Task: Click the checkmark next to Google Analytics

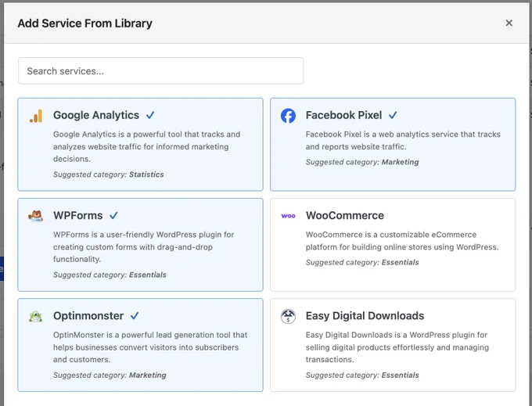Action: click(x=150, y=115)
